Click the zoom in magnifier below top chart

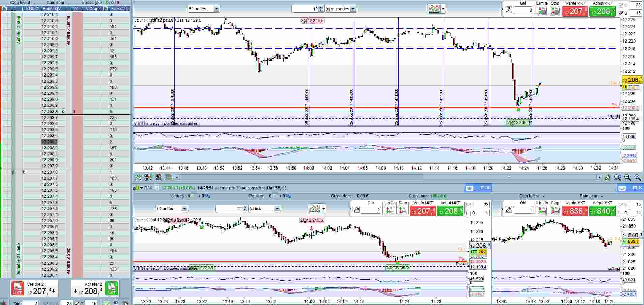click(x=637, y=177)
